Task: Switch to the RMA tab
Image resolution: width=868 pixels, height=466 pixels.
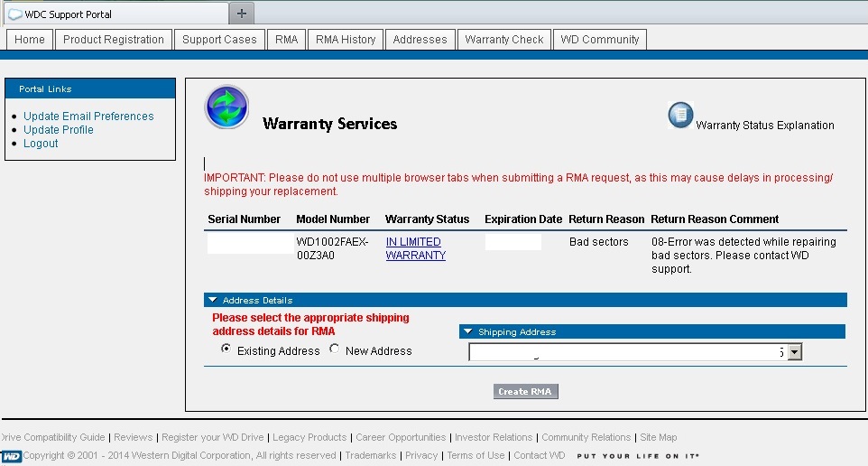Action: pos(286,40)
